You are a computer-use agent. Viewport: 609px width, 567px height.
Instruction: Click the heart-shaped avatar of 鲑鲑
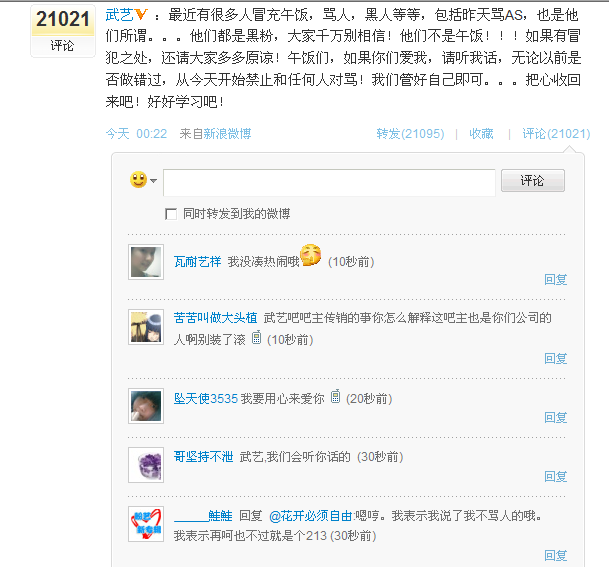(146, 524)
